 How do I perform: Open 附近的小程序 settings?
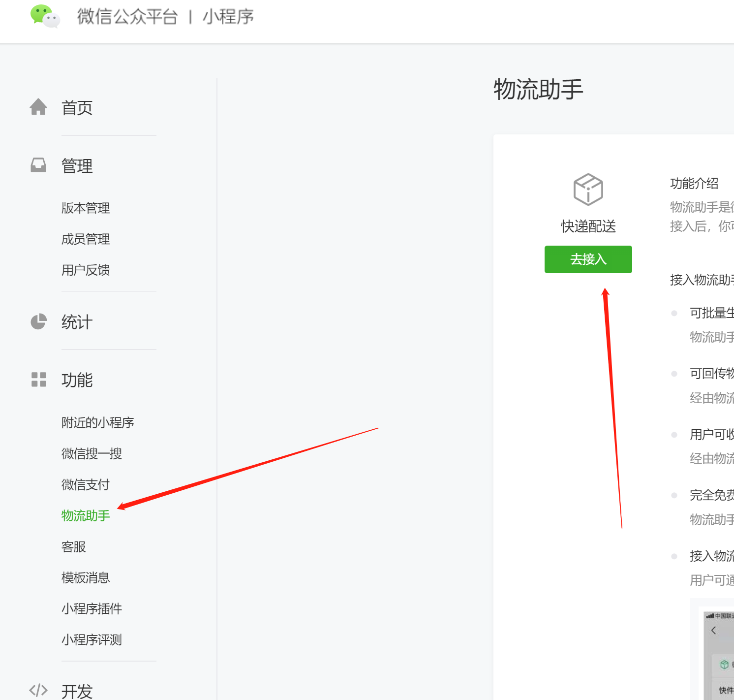click(98, 422)
